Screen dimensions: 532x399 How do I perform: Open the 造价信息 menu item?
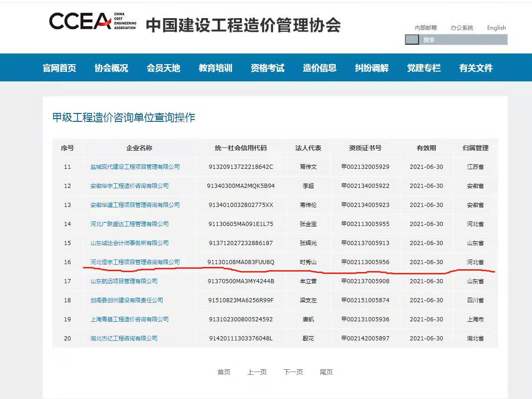319,68
